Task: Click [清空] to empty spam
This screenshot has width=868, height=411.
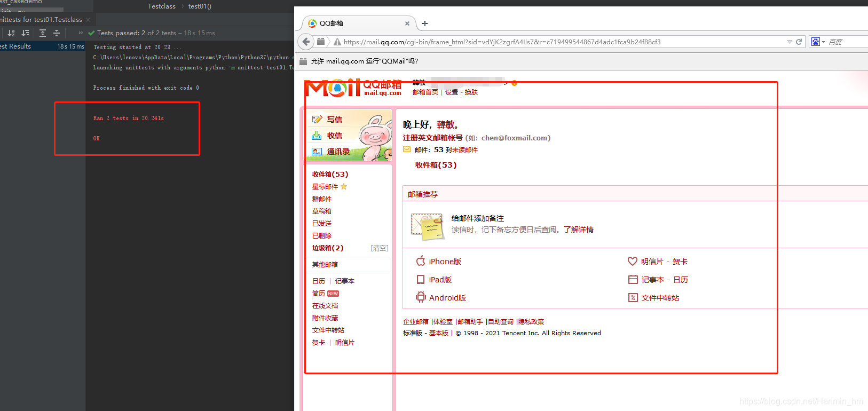Action: (380, 248)
